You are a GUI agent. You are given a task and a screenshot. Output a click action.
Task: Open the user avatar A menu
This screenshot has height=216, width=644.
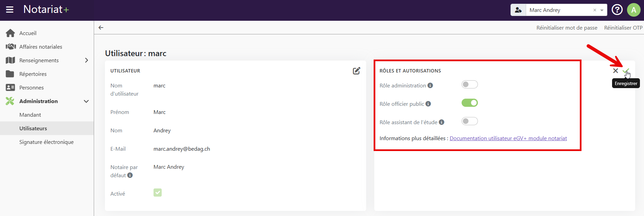[x=633, y=10]
